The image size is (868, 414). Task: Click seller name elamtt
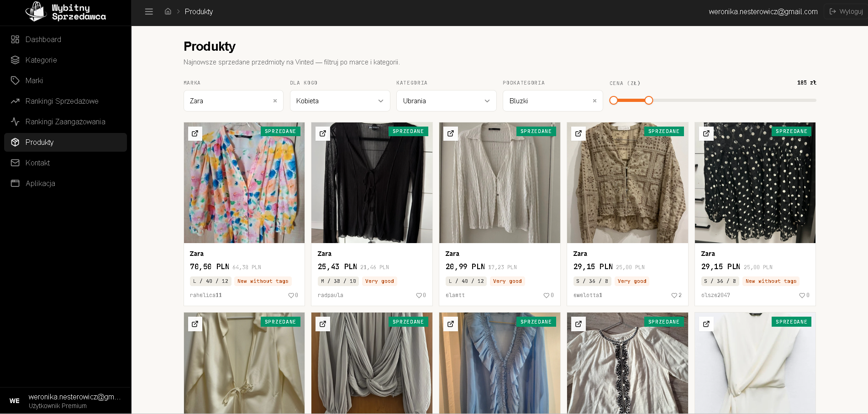point(455,296)
